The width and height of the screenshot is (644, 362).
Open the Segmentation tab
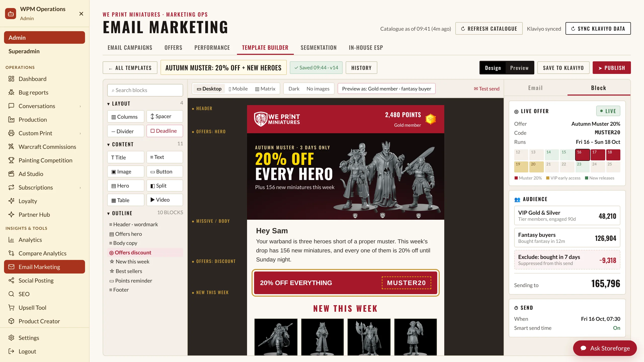pos(318,48)
